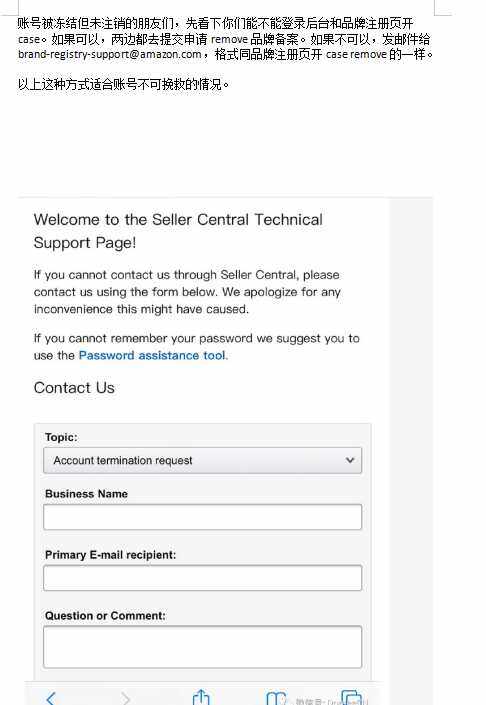Expand the Topic dropdown chevron arrow
Viewport: 486px width, 705px height.
coord(350,460)
